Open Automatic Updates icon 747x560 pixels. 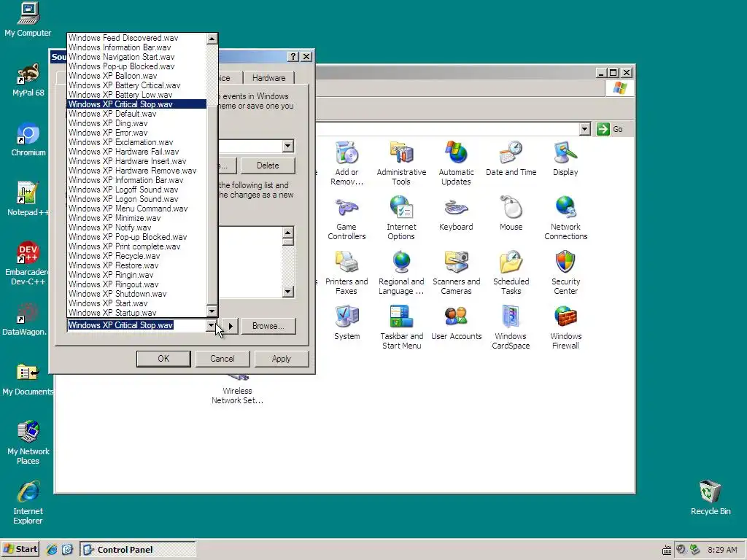(456, 163)
